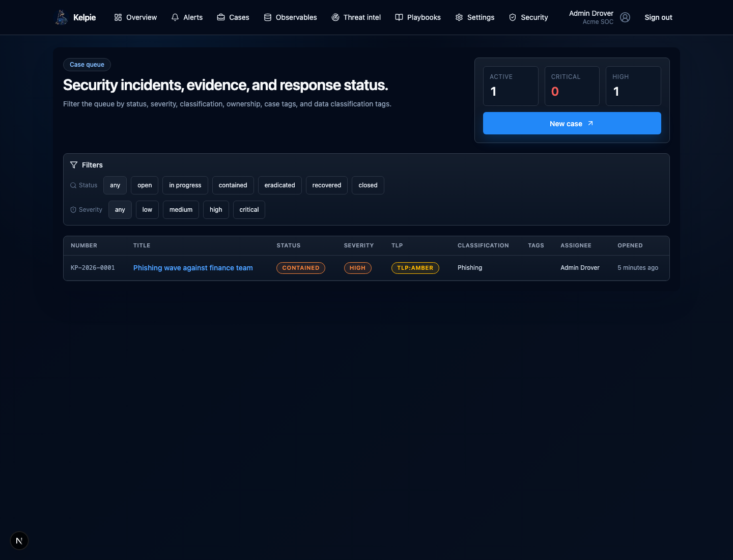733x560 pixels.
Task: Click the Overview grid icon
Action: click(118, 17)
